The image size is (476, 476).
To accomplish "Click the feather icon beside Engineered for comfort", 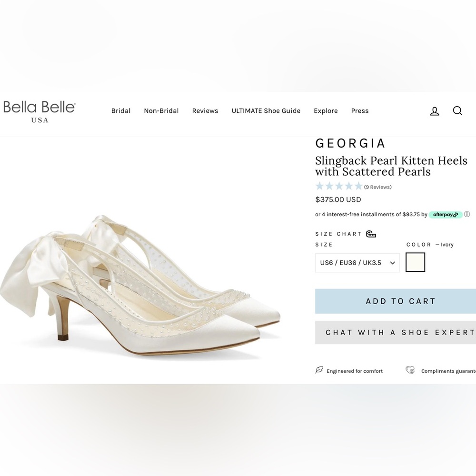I will (x=319, y=370).
